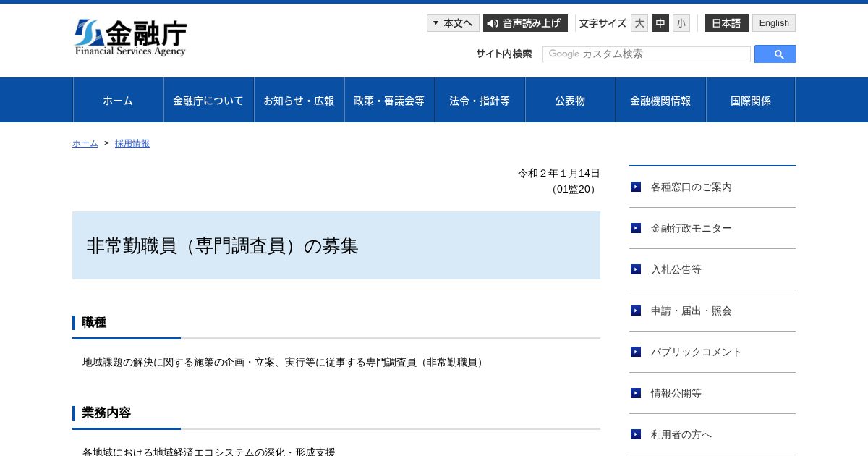Click the 職種 section heading
Viewport: 868px width, 456px height.
94,323
